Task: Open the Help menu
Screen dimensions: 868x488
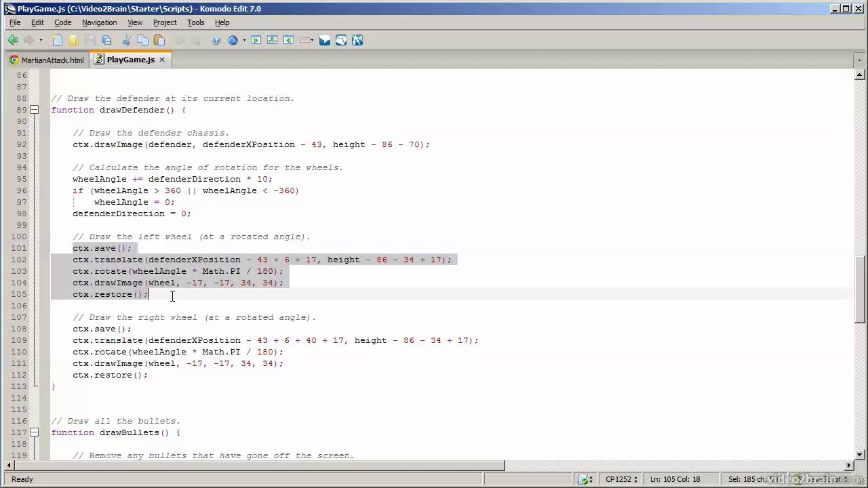Action: [x=222, y=22]
